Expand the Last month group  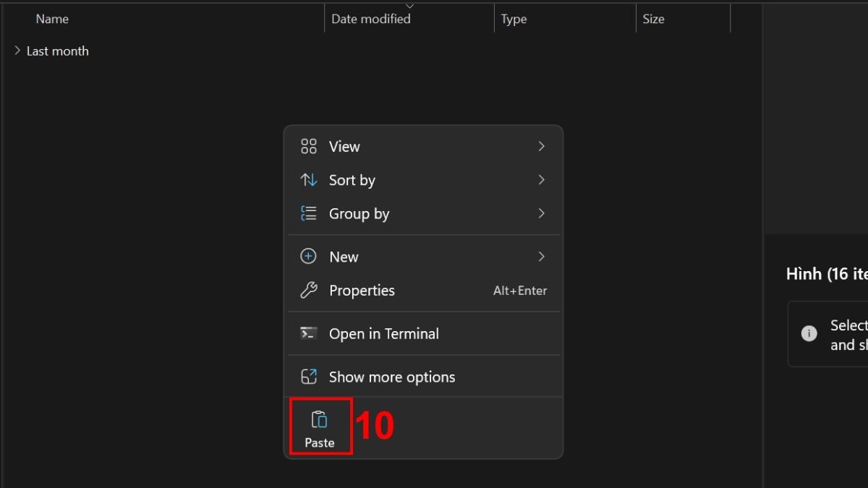tap(17, 51)
